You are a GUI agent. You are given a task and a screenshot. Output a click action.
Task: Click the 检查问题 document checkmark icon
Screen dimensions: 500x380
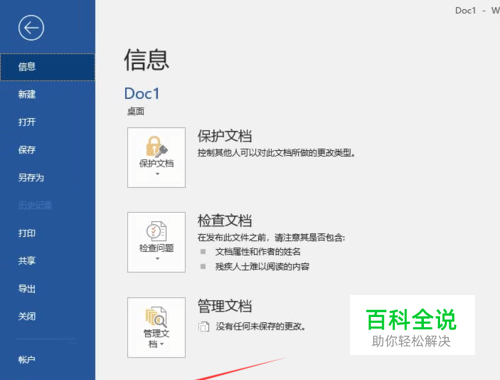(156, 231)
